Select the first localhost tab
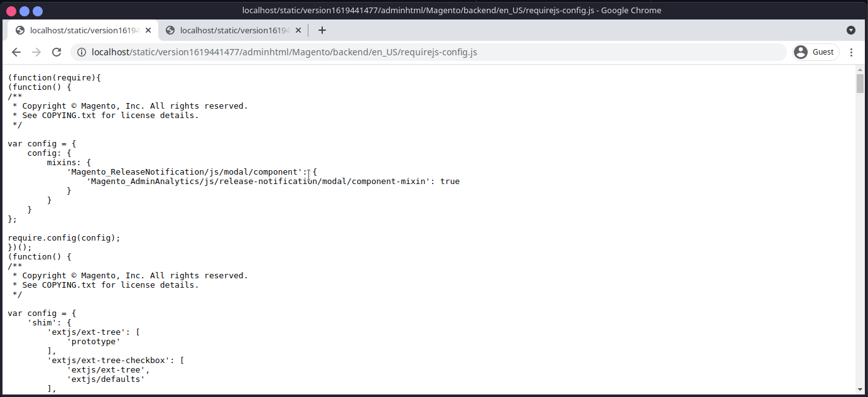The height and width of the screenshot is (397, 868). click(x=82, y=30)
